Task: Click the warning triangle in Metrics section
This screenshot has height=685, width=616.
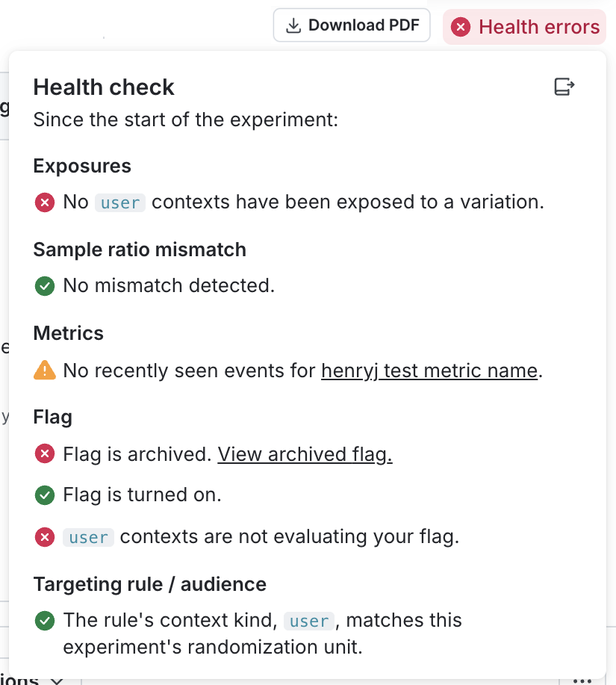Action: [44, 370]
